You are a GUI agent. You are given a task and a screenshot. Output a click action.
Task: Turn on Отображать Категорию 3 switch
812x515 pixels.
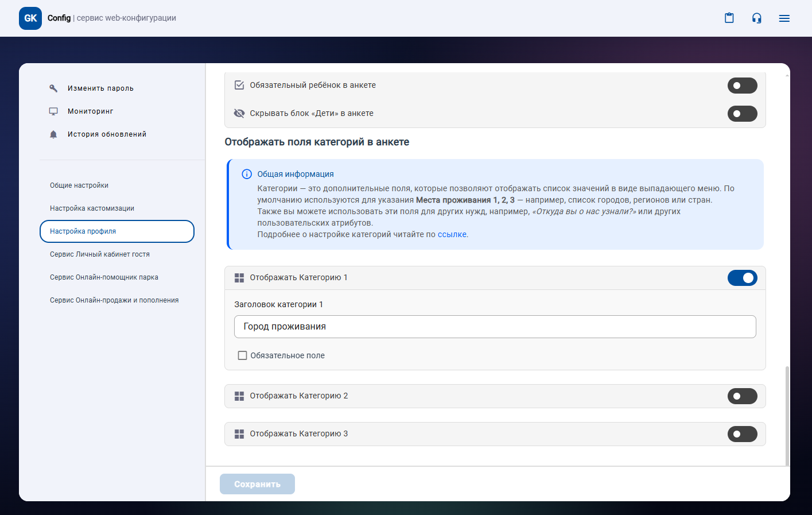pos(742,434)
